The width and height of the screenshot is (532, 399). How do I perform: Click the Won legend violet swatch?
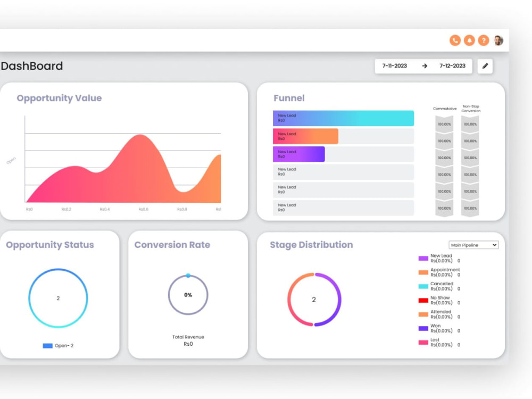(423, 328)
